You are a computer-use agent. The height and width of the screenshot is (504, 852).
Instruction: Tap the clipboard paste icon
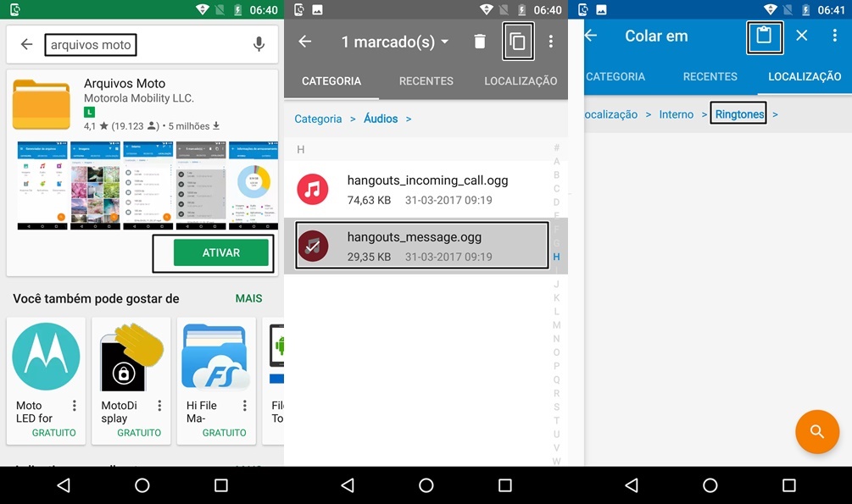click(x=764, y=36)
